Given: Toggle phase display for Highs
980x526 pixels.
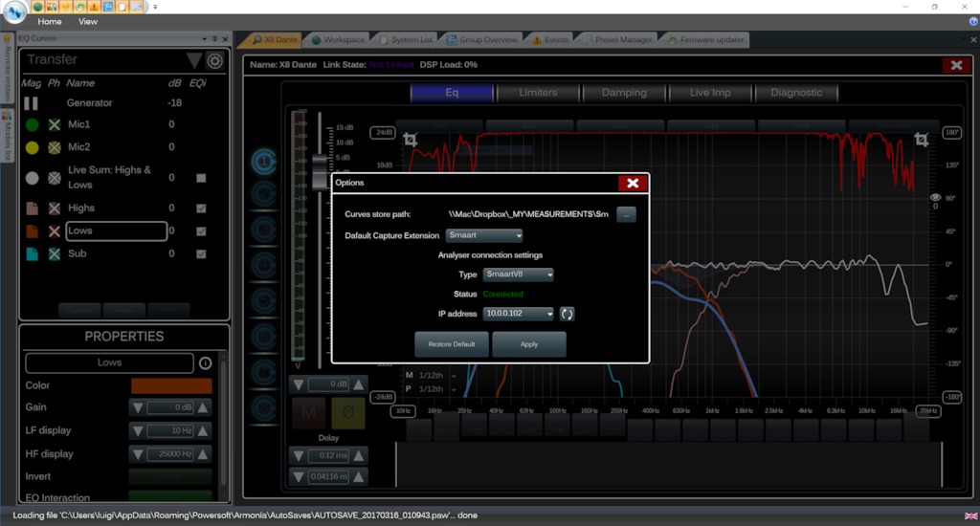Looking at the screenshot, I should pos(55,208).
